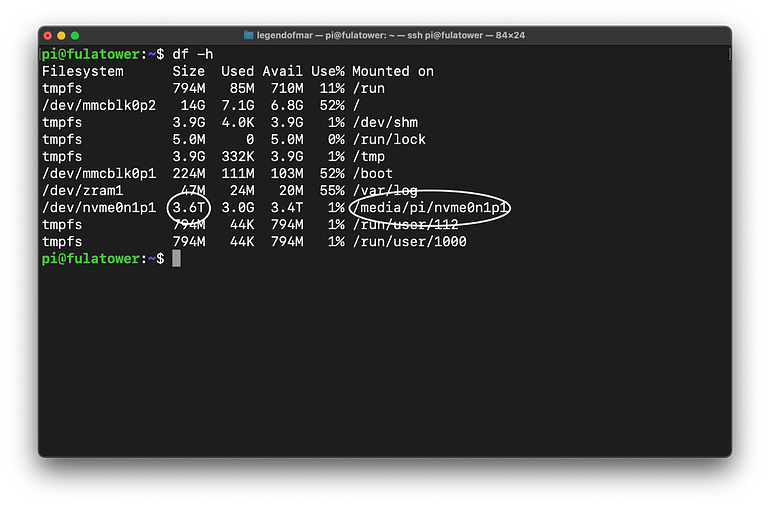Image resolution: width=770 pixels, height=508 pixels.
Task: Click the '/var/log' mount point
Action: (x=385, y=191)
